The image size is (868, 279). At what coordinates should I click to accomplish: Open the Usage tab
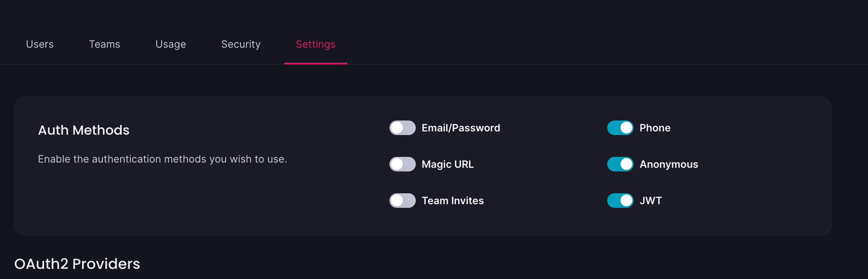tap(171, 44)
